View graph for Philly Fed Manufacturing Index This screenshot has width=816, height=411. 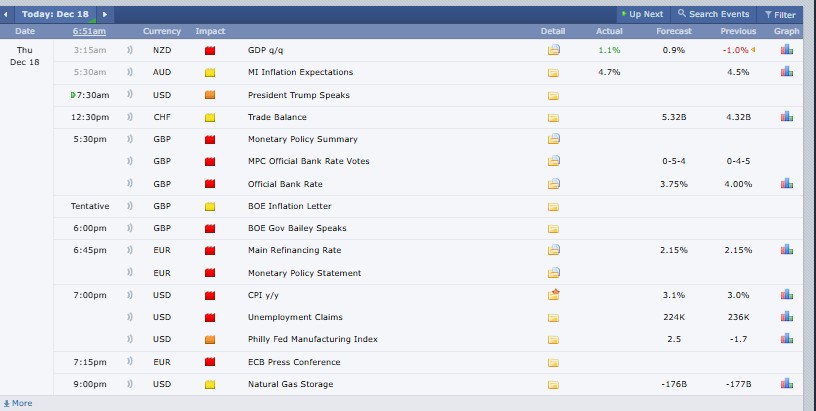pyautogui.click(x=787, y=339)
